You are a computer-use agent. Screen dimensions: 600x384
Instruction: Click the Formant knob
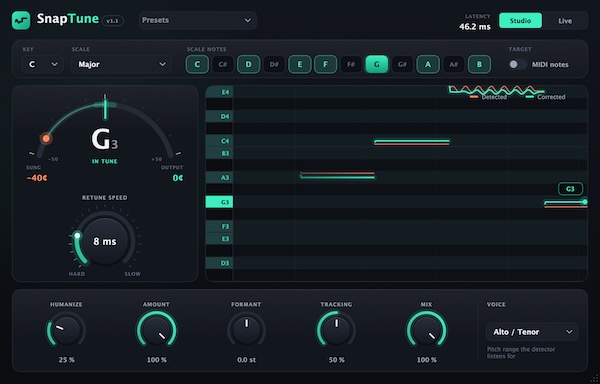(x=246, y=330)
